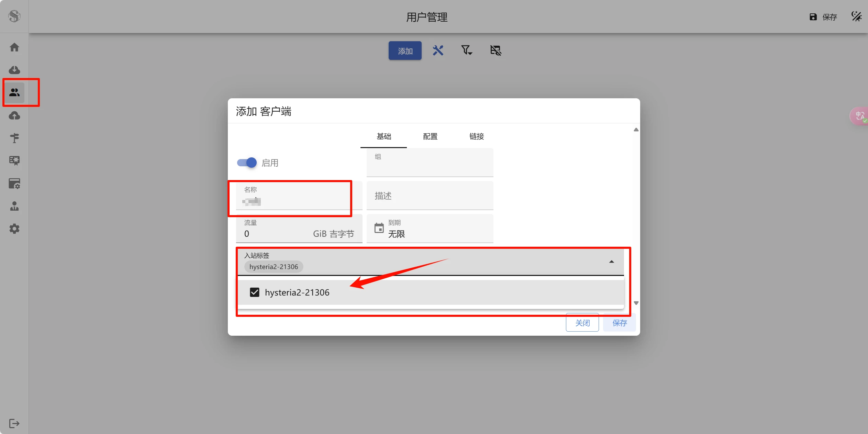Viewport: 868px width, 434px height.
Task: Click the 关闭 close button
Action: (x=582, y=323)
